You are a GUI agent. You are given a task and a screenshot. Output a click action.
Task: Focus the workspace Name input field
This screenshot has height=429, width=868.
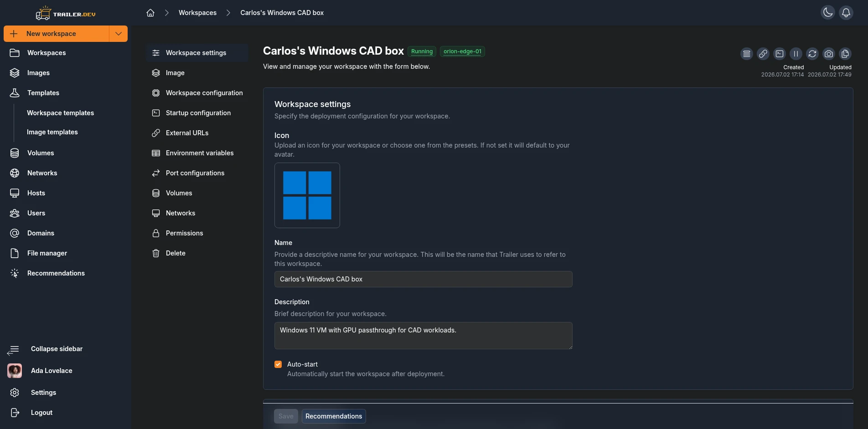coord(423,279)
